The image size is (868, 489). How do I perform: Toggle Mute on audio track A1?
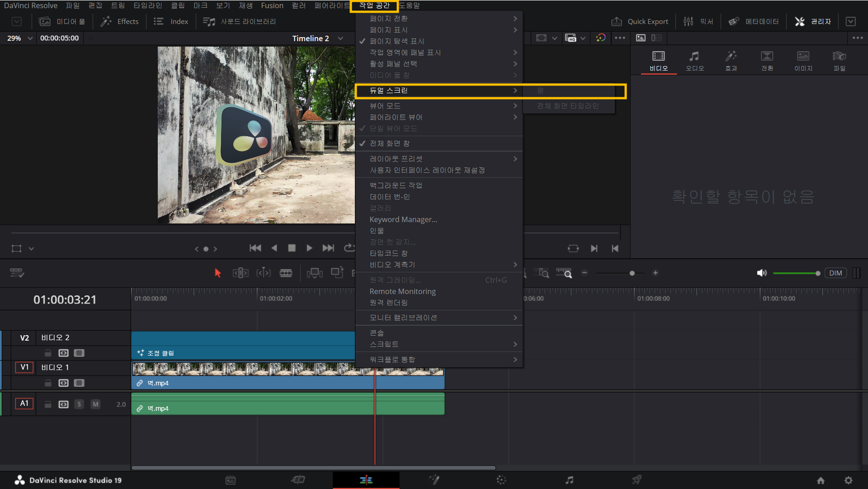95,404
